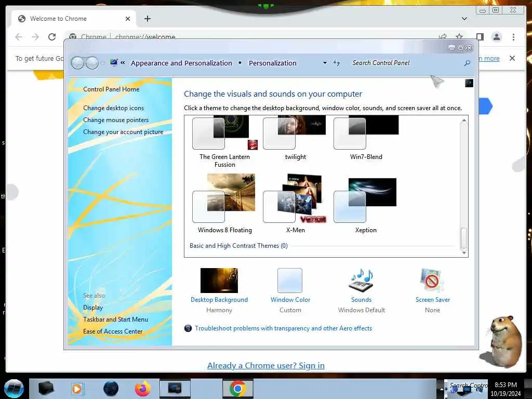
Task: Close the Welcome to Chrome tab
Action: click(x=128, y=19)
